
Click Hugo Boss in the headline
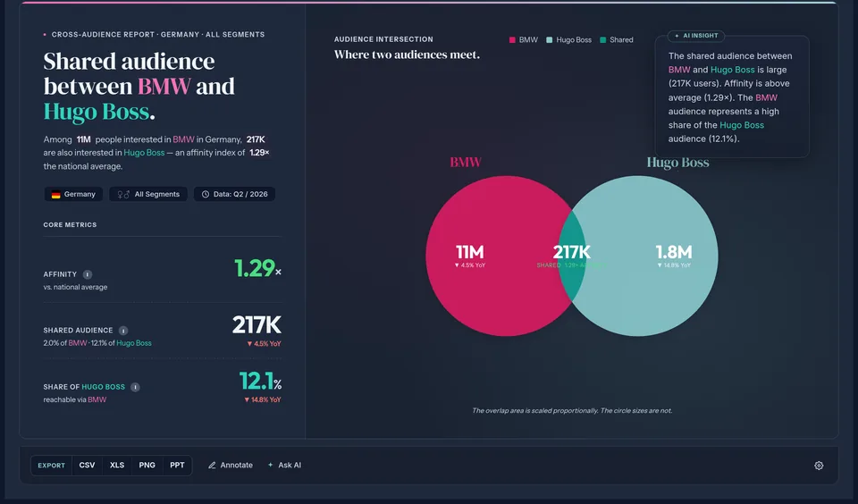click(97, 112)
